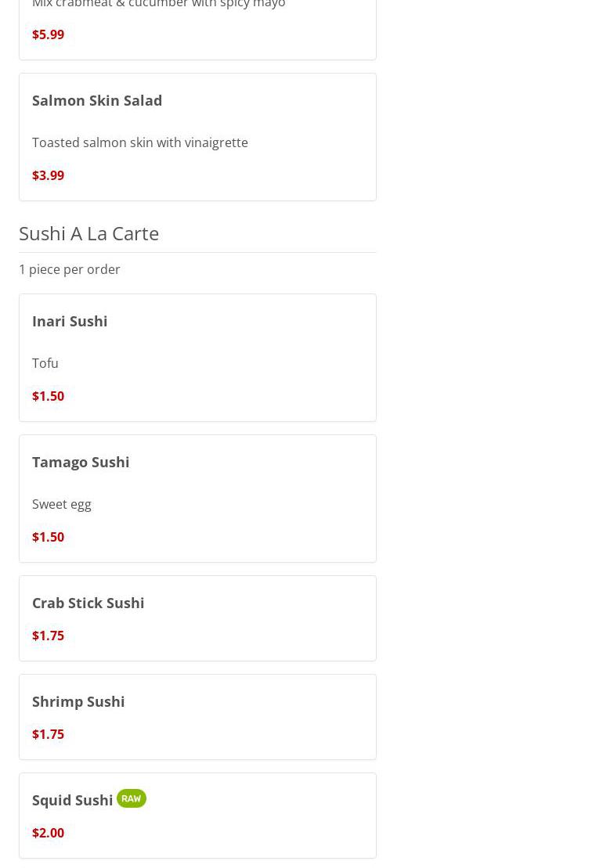Select the Shrimp Sushi menu item

pos(78,701)
